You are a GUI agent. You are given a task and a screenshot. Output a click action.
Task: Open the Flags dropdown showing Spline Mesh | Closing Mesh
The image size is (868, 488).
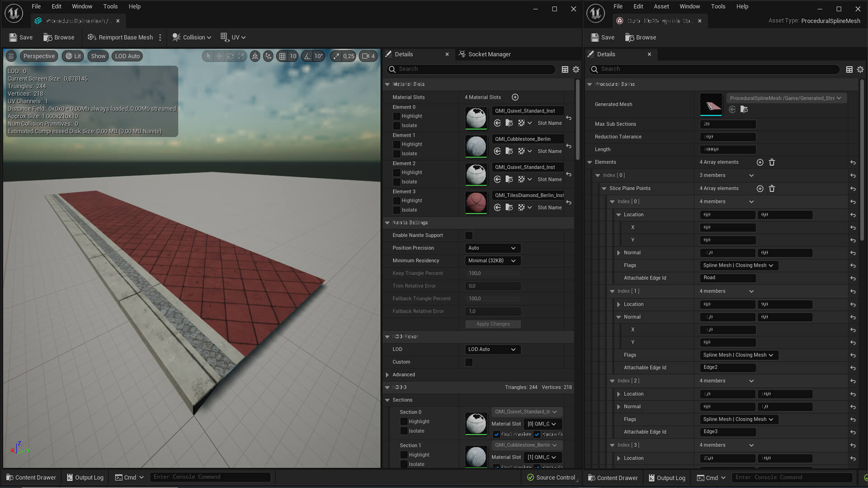(x=738, y=265)
